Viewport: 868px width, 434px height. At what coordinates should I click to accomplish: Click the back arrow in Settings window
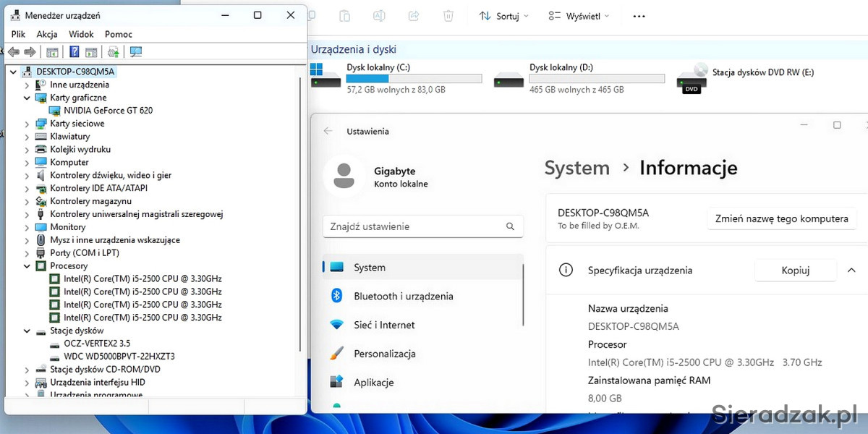[x=328, y=131]
